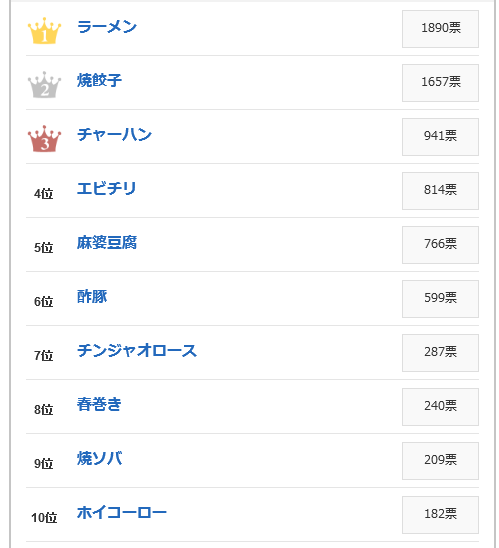Click the チンジャオロース link
Viewport: 499px width, 548px height.
coord(137,351)
